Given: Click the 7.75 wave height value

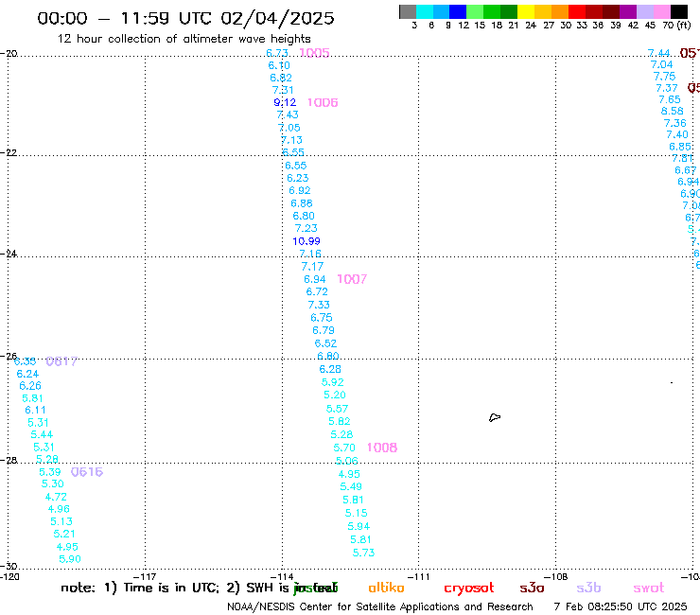Looking at the screenshot, I should pyautogui.click(x=664, y=77).
